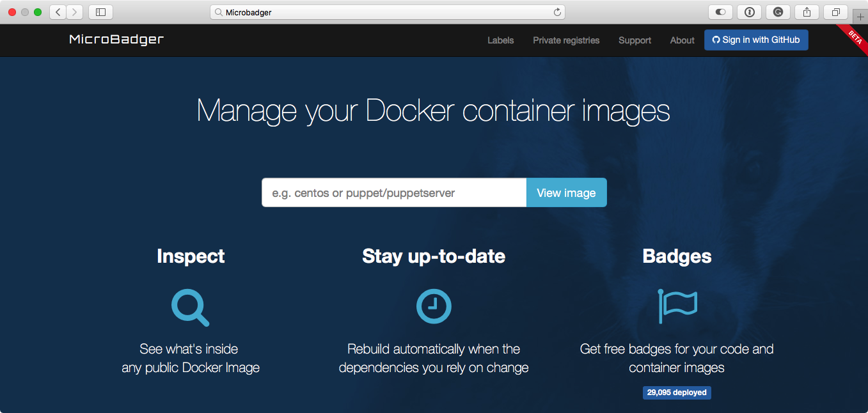Click Sign in with GitHub button

coord(756,40)
